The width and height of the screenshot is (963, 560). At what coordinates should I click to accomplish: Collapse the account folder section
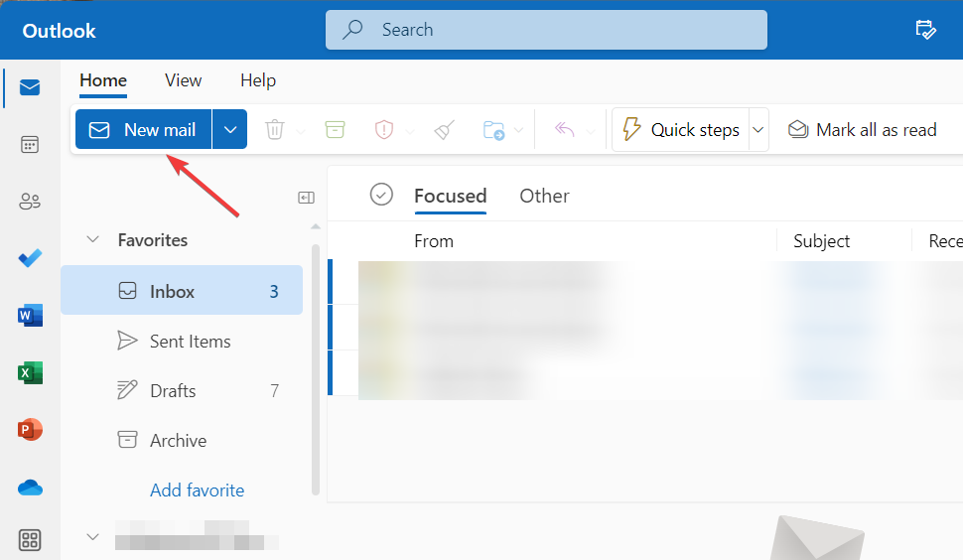[x=92, y=536]
